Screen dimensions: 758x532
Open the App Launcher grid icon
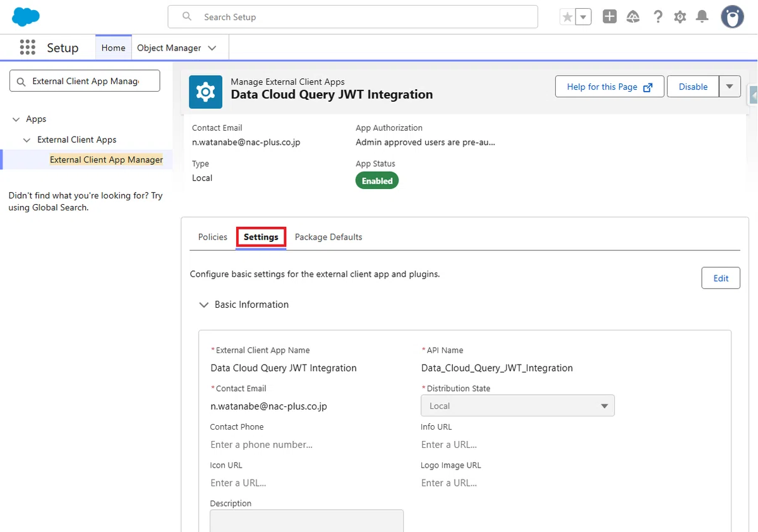point(27,47)
